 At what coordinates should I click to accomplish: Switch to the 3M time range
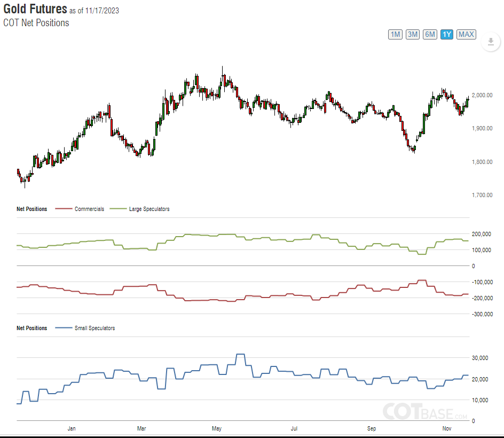412,35
